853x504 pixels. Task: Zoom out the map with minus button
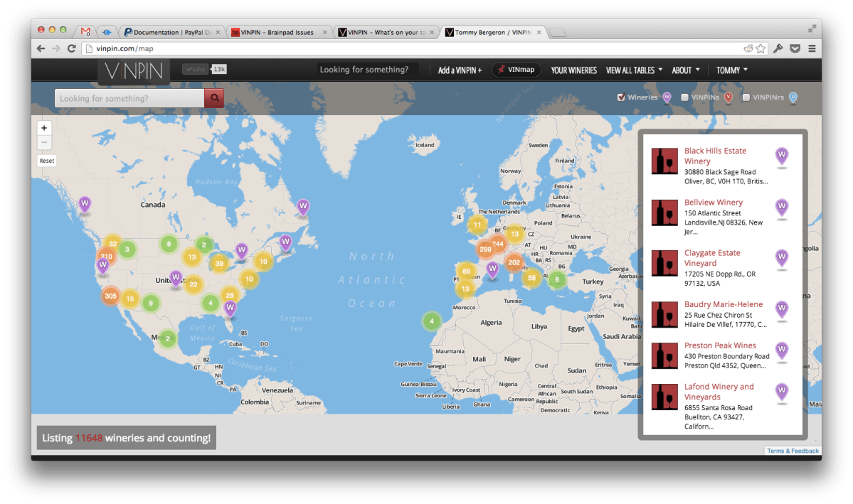pyautogui.click(x=44, y=142)
